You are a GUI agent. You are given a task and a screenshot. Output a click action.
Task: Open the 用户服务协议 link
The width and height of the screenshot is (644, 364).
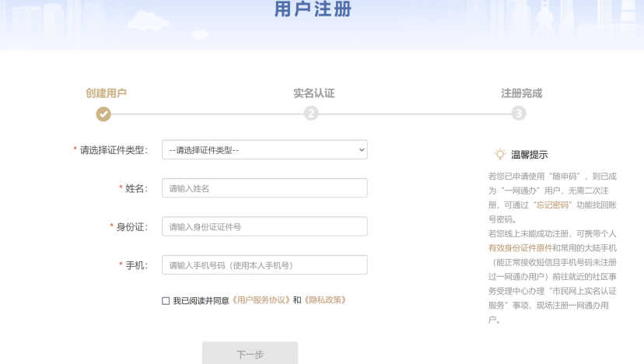[x=261, y=300]
